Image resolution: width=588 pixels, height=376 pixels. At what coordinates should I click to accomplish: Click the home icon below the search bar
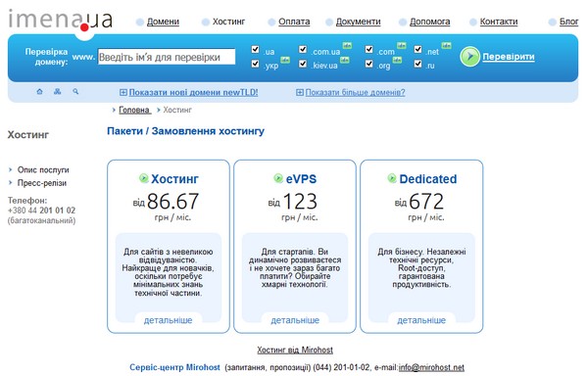point(39,91)
